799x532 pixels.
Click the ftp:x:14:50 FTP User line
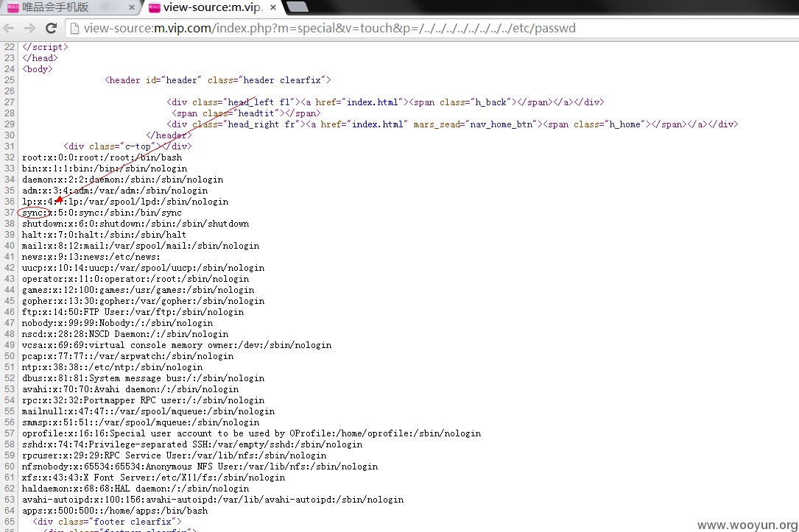133,312
